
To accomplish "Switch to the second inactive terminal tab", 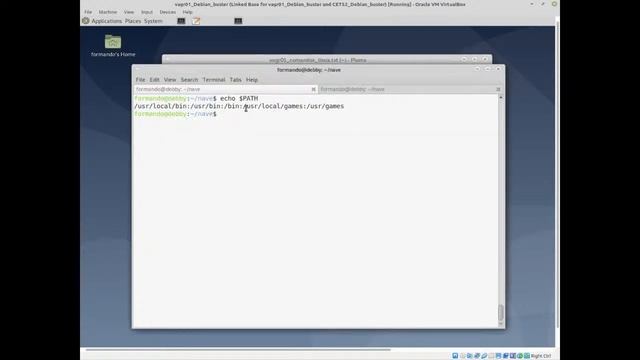I will coord(410,89).
